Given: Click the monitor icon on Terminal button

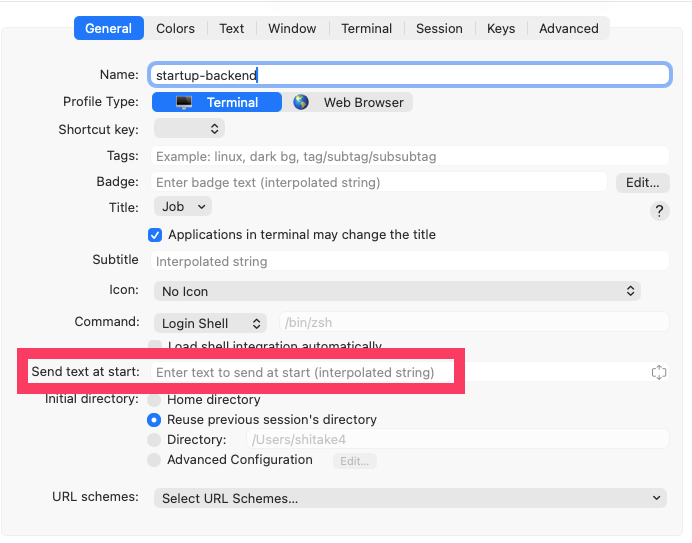Looking at the screenshot, I should coord(184,102).
